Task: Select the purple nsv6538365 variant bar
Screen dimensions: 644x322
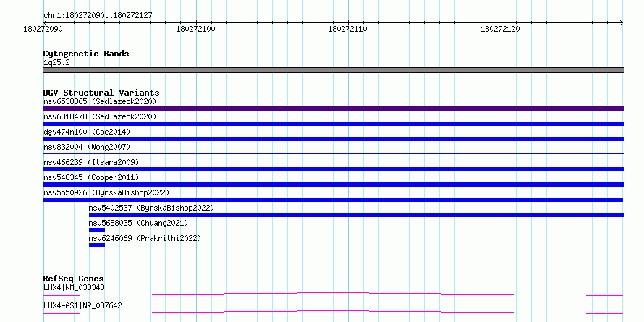Action: [x=334, y=109]
